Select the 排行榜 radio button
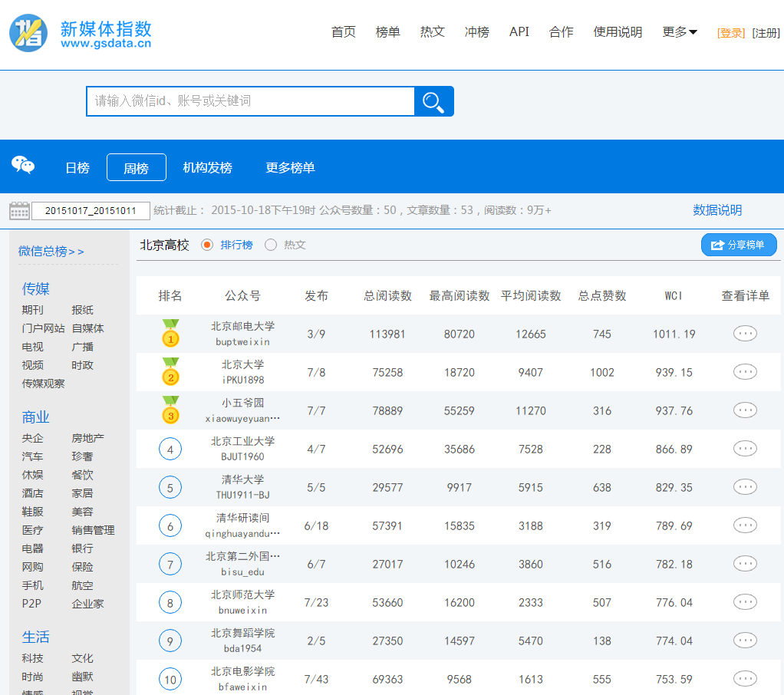The width and height of the screenshot is (784, 695). pyautogui.click(x=207, y=245)
